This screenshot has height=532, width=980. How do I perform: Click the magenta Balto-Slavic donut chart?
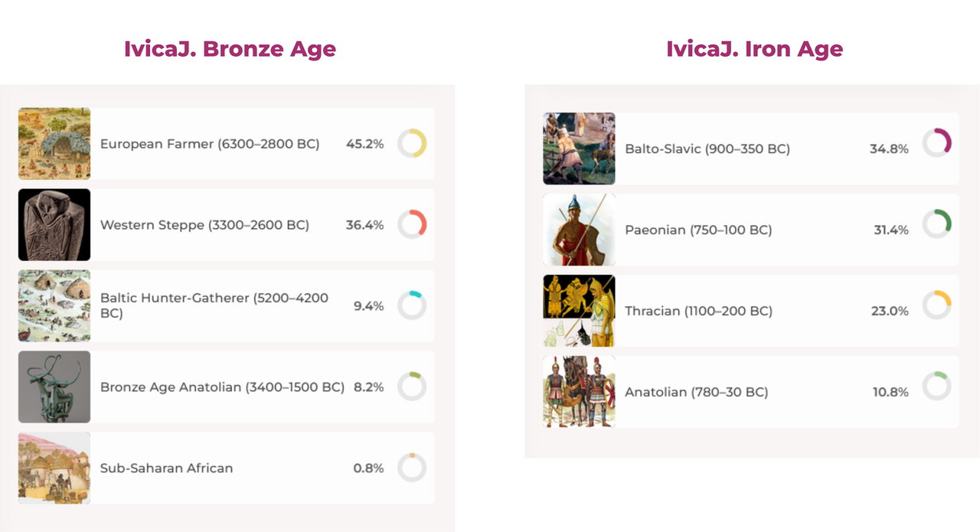(936, 142)
